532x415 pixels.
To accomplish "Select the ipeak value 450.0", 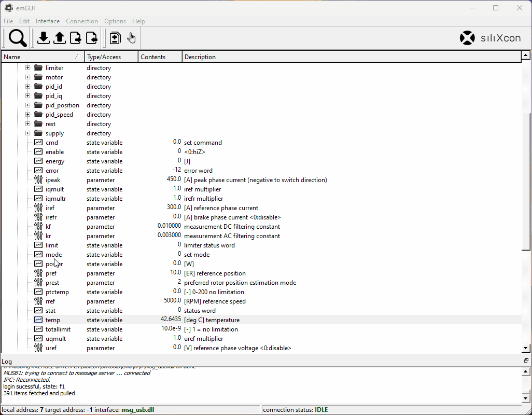I will coord(174,179).
